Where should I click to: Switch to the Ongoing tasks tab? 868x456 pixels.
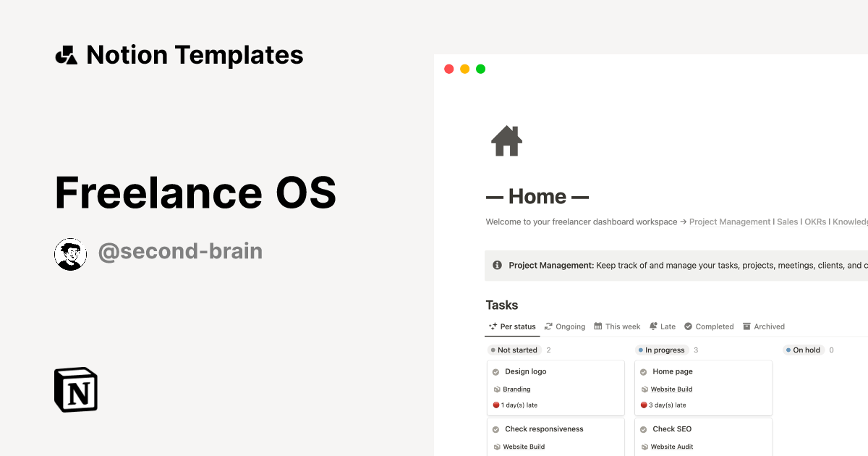point(565,326)
